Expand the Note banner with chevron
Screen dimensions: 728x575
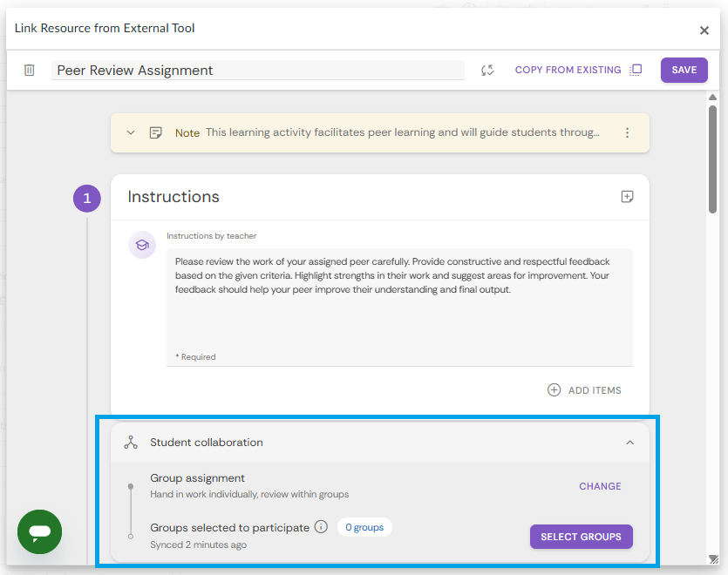[x=131, y=133]
